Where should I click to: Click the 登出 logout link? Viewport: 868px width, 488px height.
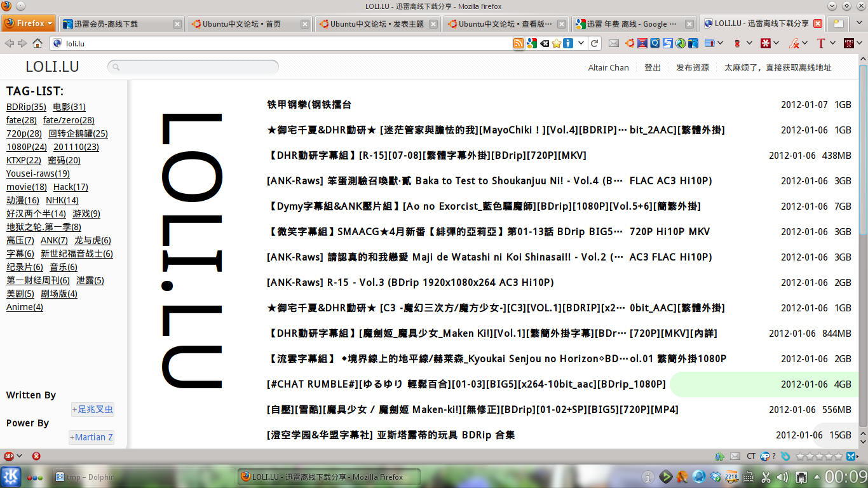pyautogui.click(x=653, y=67)
